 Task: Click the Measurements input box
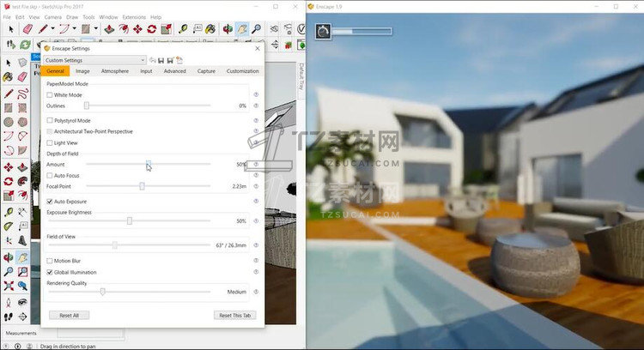[90, 333]
